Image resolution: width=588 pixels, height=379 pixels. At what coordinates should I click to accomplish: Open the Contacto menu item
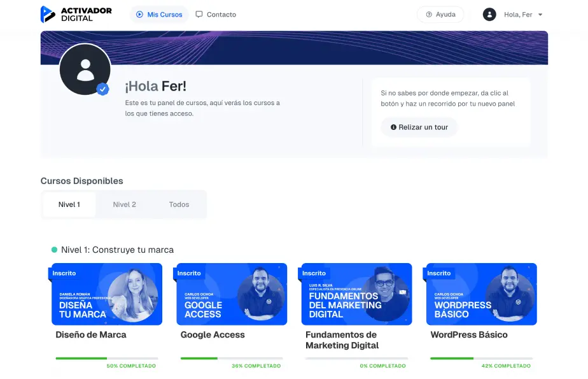click(221, 15)
